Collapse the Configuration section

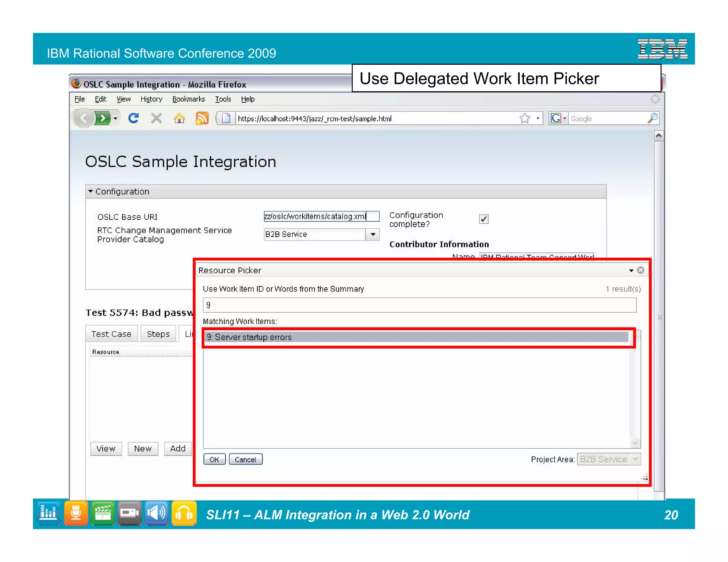(91, 191)
